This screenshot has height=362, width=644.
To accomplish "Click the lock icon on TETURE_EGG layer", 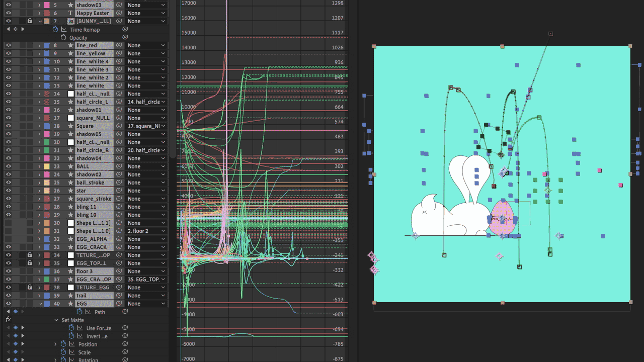I will (x=30, y=287).
